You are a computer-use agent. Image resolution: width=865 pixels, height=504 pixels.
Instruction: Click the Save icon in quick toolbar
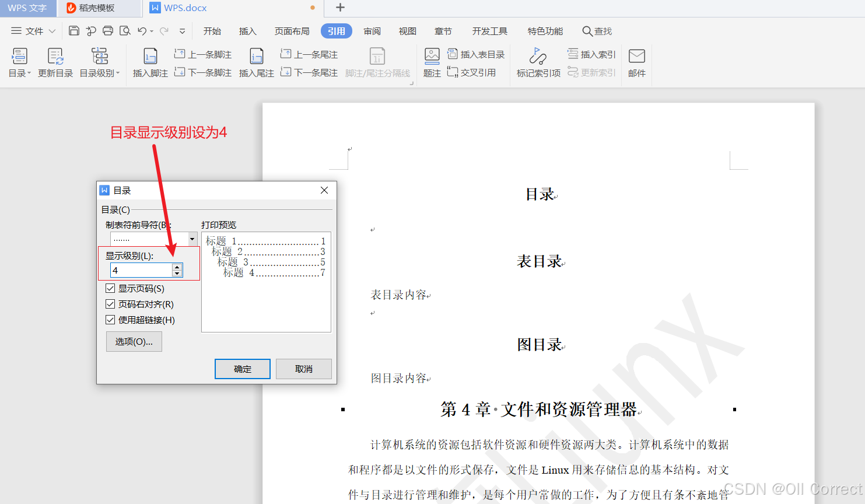[x=74, y=31]
